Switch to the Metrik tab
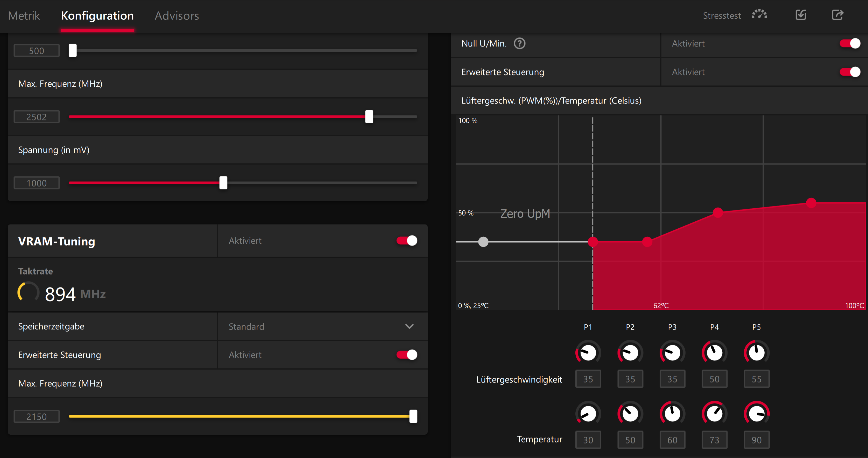The image size is (868, 458). pos(24,16)
